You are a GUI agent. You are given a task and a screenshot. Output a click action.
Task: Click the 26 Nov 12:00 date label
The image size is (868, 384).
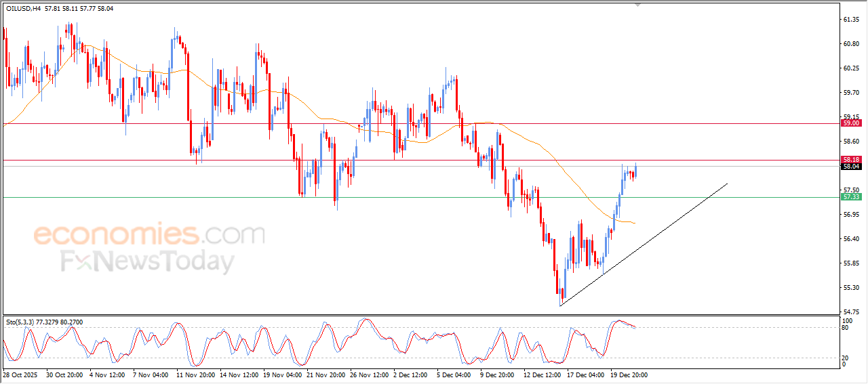click(x=369, y=374)
